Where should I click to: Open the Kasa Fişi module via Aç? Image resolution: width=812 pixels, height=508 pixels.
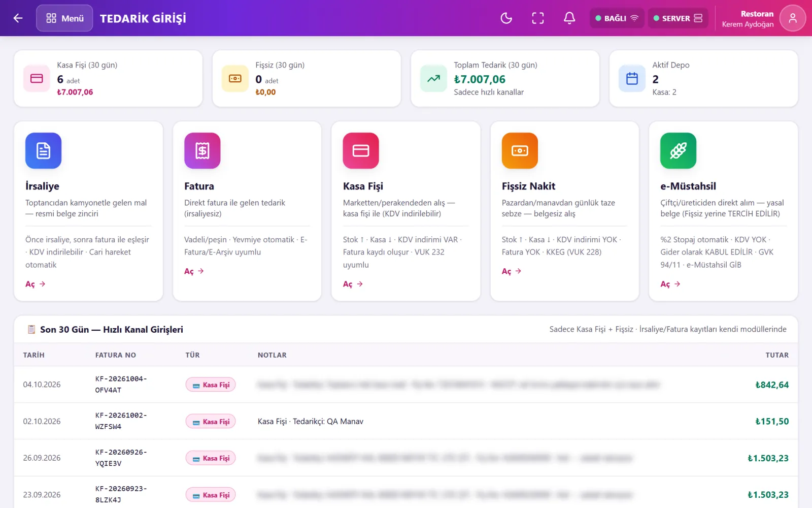click(353, 284)
